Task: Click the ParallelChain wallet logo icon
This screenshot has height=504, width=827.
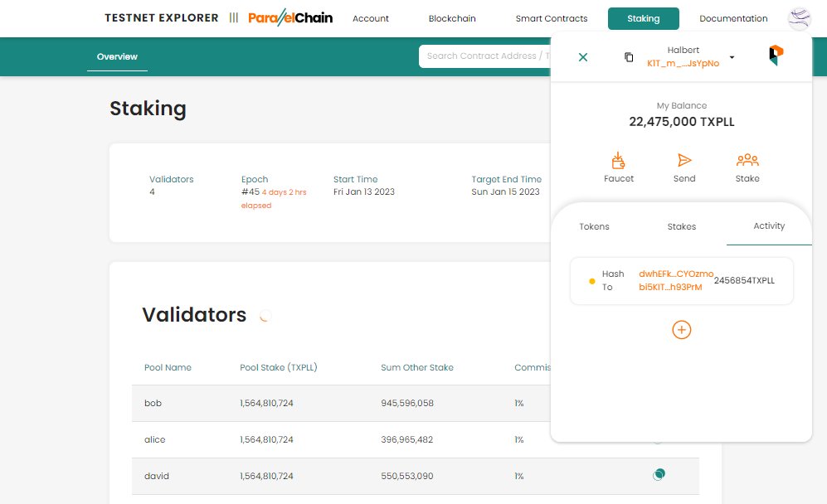Action: click(x=776, y=56)
